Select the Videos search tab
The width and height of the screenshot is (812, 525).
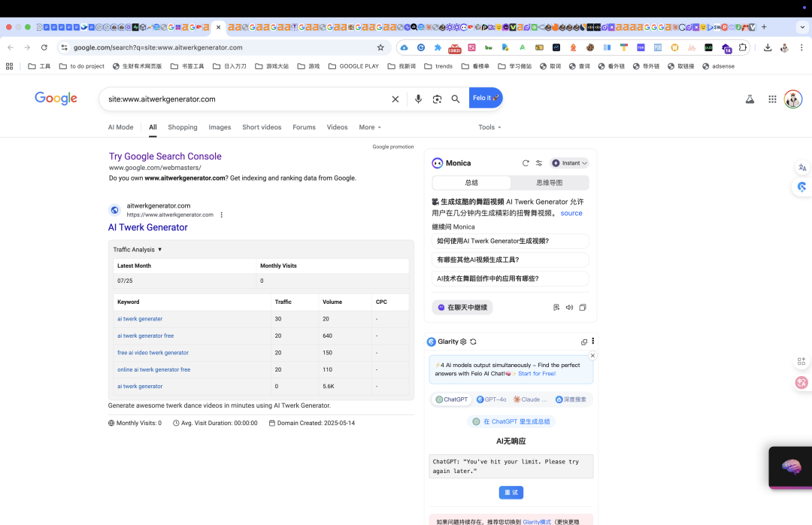(337, 127)
